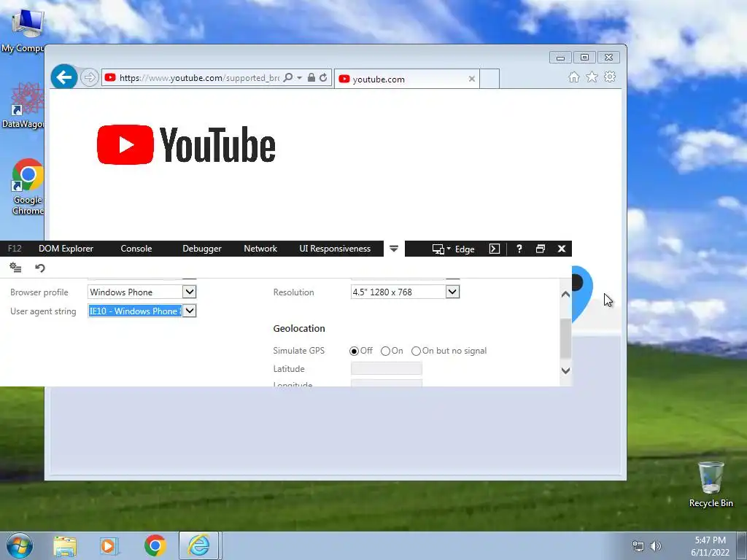Open Windows Explorer from taskbar
Image resolution: width=747 pixels, height=560 pixels.
pyautogui.click(x=65, y=545)
